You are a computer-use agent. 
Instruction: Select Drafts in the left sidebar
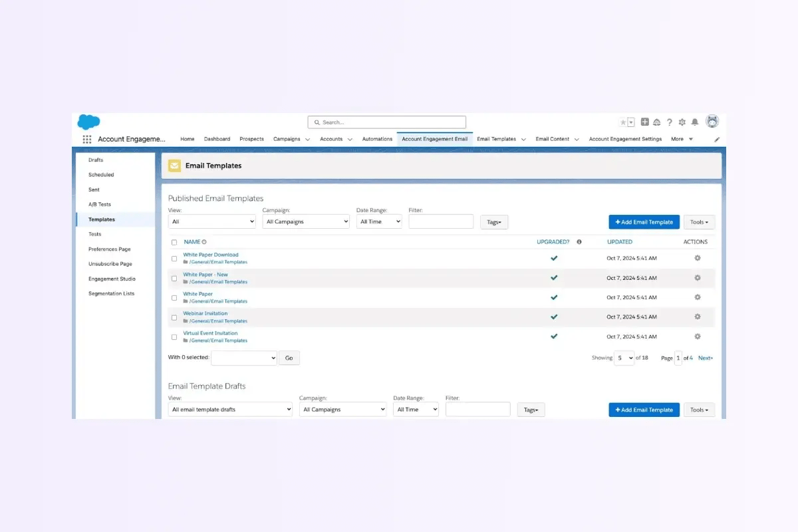95,160
